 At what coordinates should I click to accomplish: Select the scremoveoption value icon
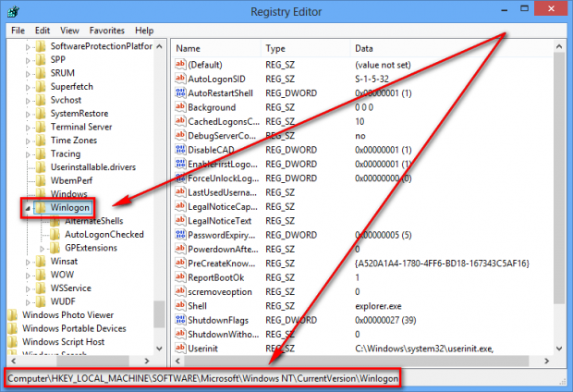(x=180, y=291)
